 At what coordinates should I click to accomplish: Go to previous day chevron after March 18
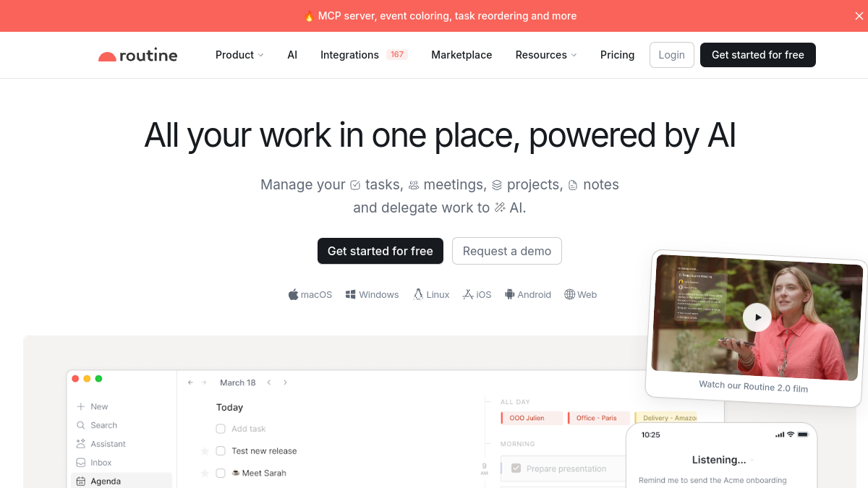269,382
